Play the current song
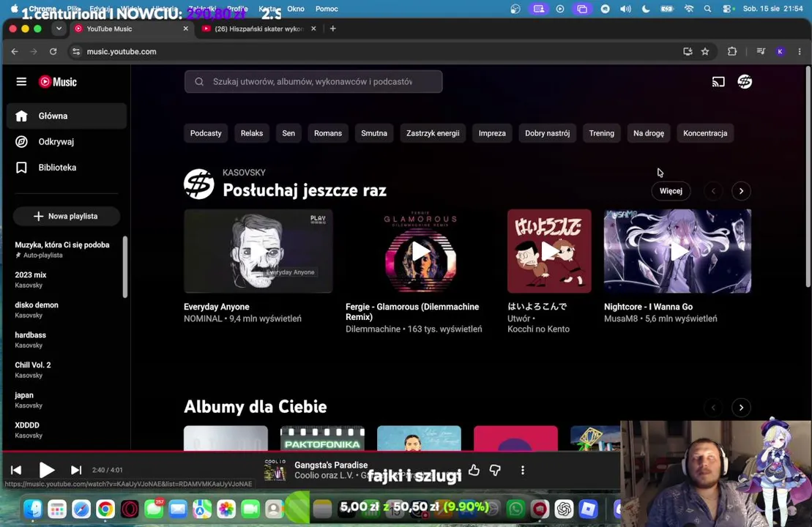 (x=47, y=470)
